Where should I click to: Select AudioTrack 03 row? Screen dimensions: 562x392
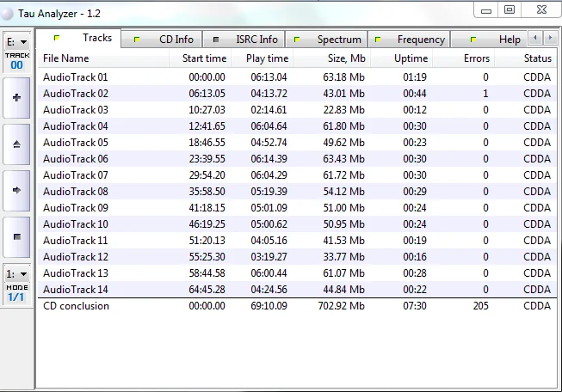point(297,110)
